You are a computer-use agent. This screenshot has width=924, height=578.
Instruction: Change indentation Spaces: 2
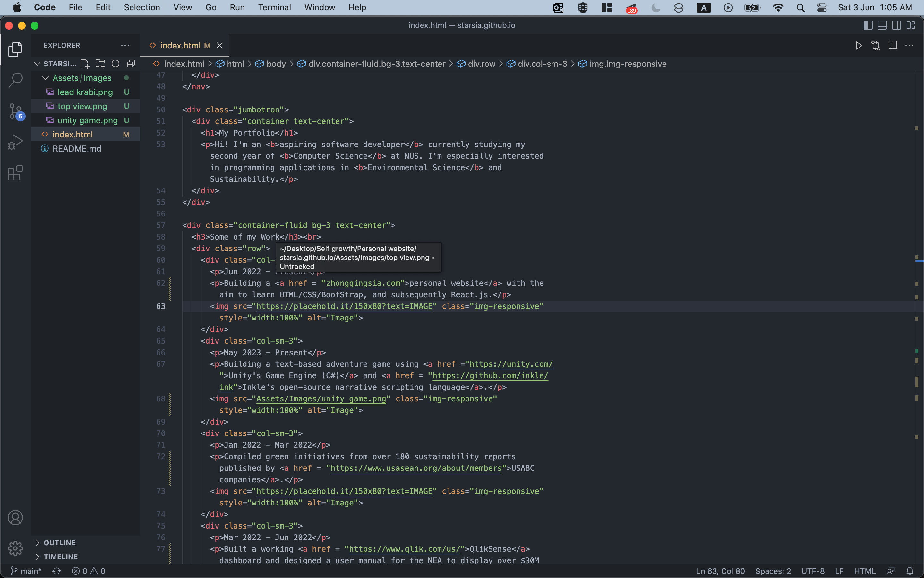coord(773,571)
